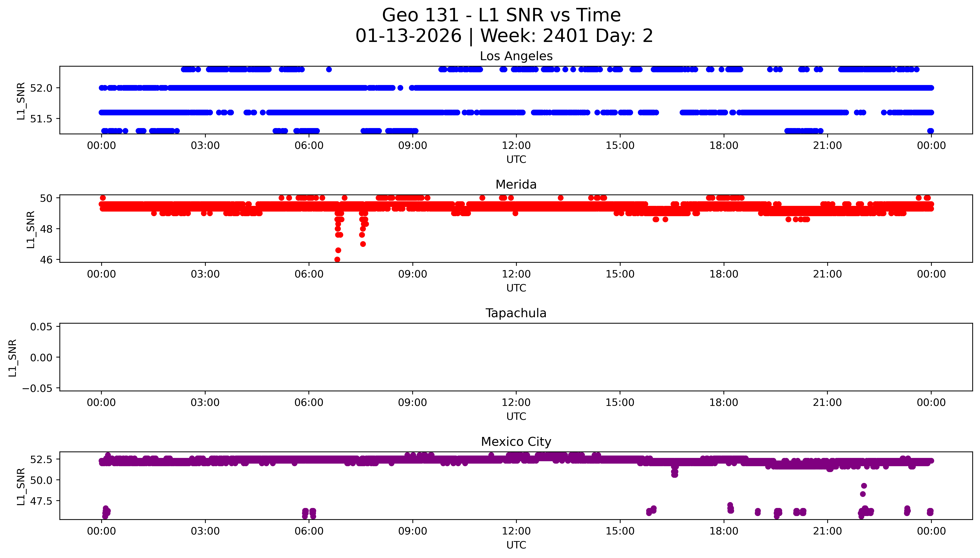Click the 47.5 y-axis label in Mexico City plot
The image size is (980, 558).
(41, 501)
